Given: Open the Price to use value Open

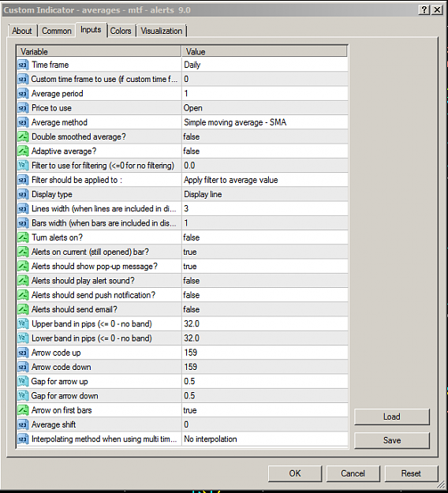Looking at the screenshot, I should pos(265,108).
